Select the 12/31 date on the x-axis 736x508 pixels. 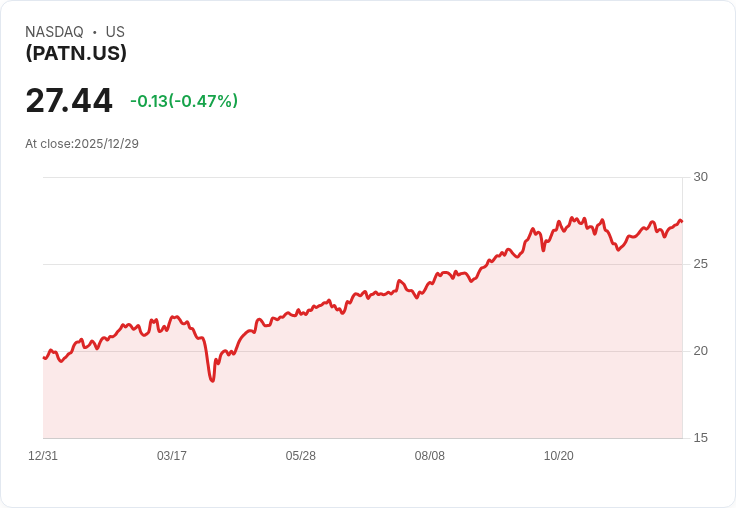pyautogui.click(x=43, y=456)
